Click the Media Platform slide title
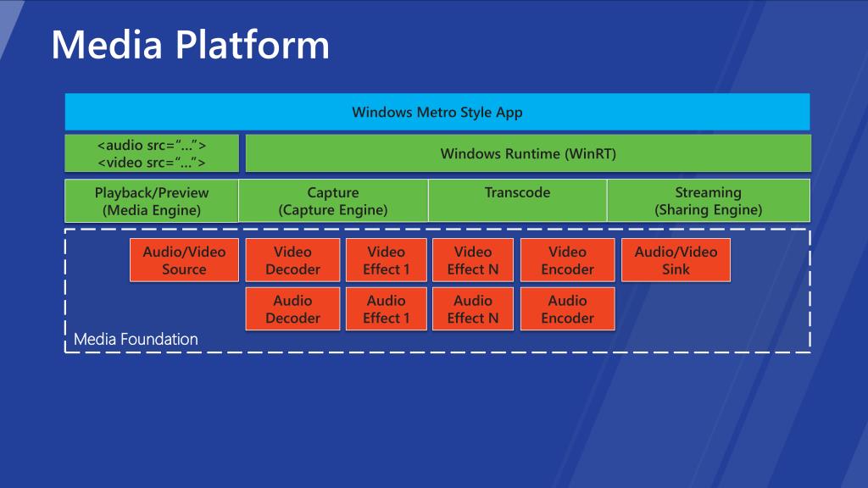Image resolution: width=868 pixels, height=488 pixels. coord(190,45)
